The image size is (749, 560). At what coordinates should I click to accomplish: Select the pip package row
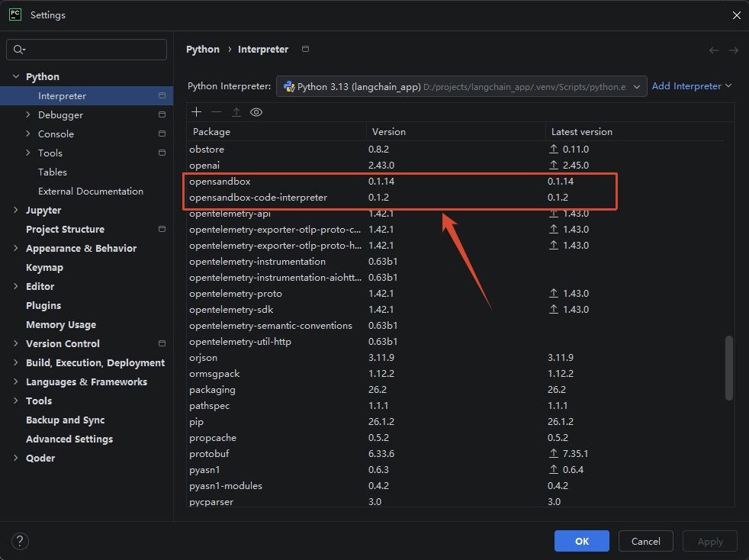click(455, 421)
